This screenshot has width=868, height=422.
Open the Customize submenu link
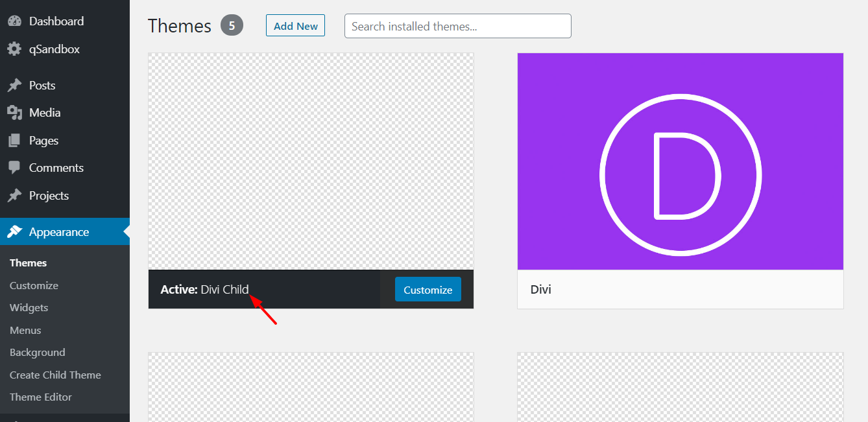tap(34, 285)
